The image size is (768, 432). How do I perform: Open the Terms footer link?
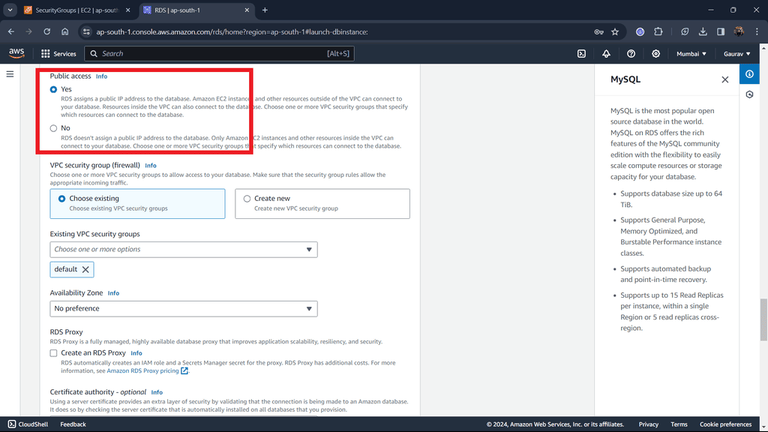(679, 424)
